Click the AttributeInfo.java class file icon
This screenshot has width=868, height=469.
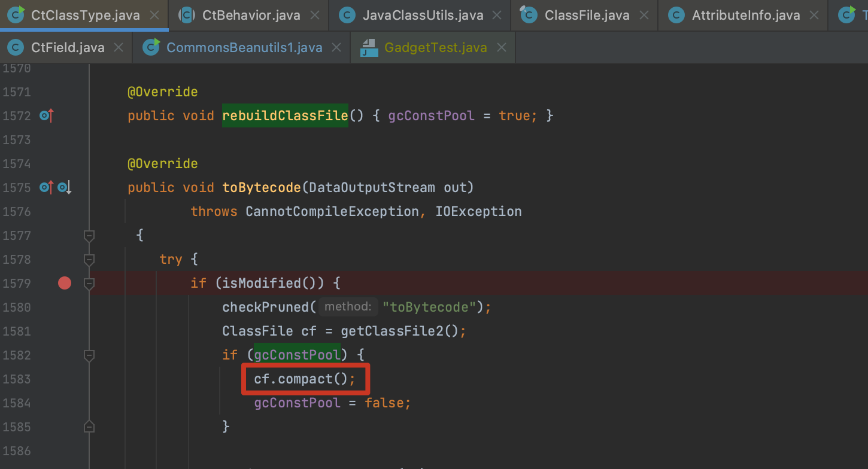pos(676,15)
